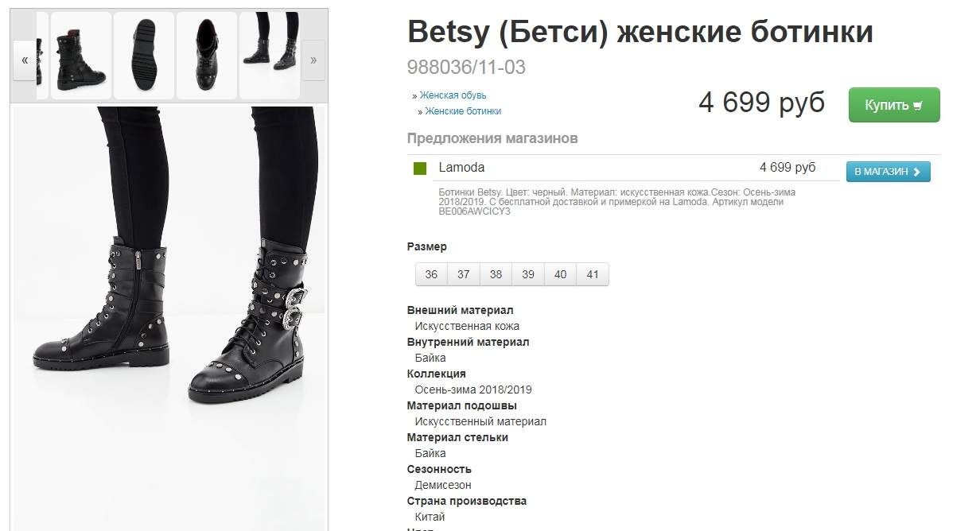980x531 pixels.
Task: Open the thumbnail of boots worn on legs
Action: (x=270, y=56)
